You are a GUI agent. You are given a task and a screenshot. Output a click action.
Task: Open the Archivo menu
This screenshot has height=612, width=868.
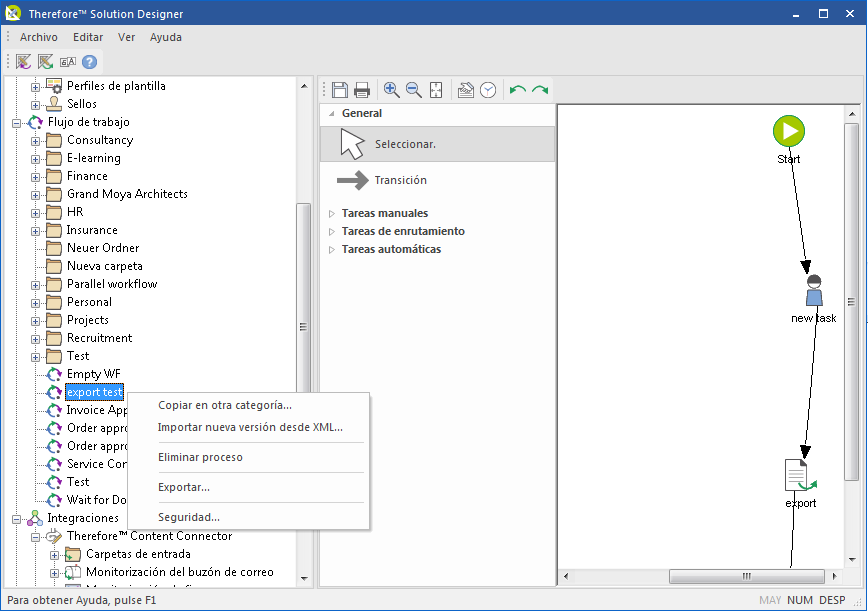tap(39, 37)
